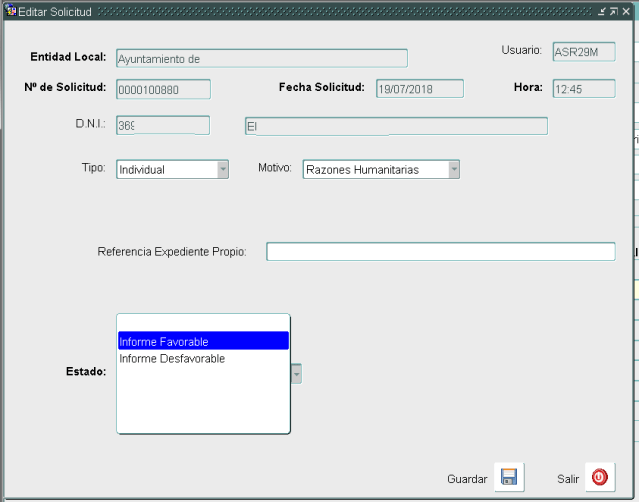Maximize the Editar Solicitud window
The image size is (639, 502).
[613, 10]
